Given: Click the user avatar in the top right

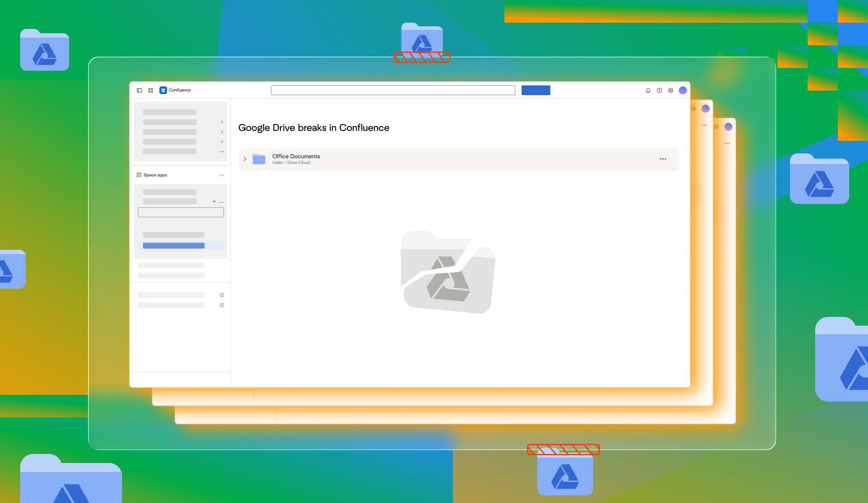Looking at the screenshot, I should point(683,90).
